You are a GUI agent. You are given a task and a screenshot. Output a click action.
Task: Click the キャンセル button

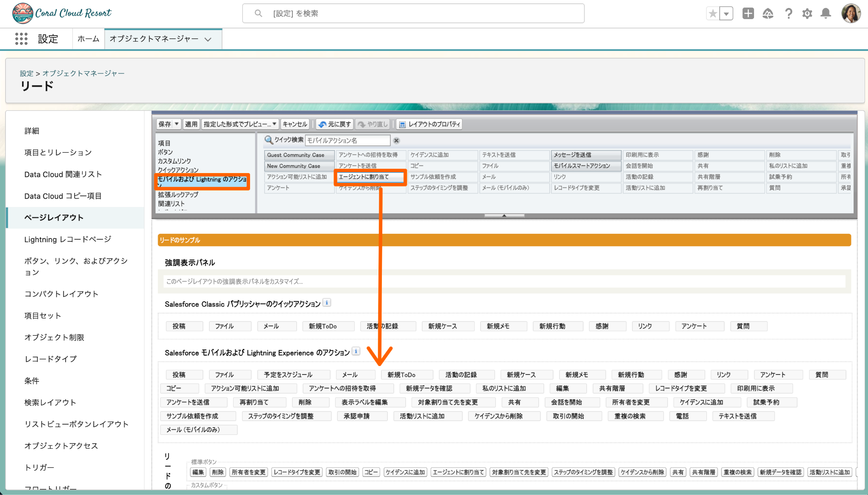295,124
